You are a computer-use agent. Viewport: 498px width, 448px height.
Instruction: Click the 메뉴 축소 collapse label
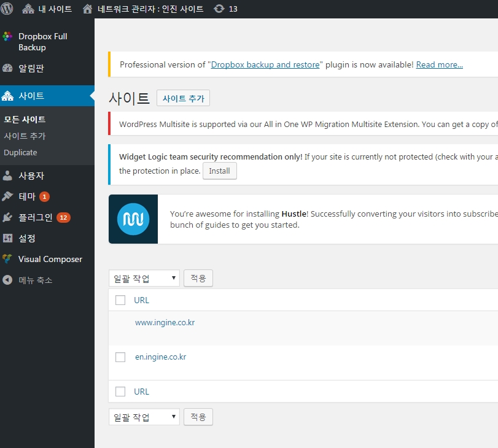pyautogui.click(x=35, y=280)
